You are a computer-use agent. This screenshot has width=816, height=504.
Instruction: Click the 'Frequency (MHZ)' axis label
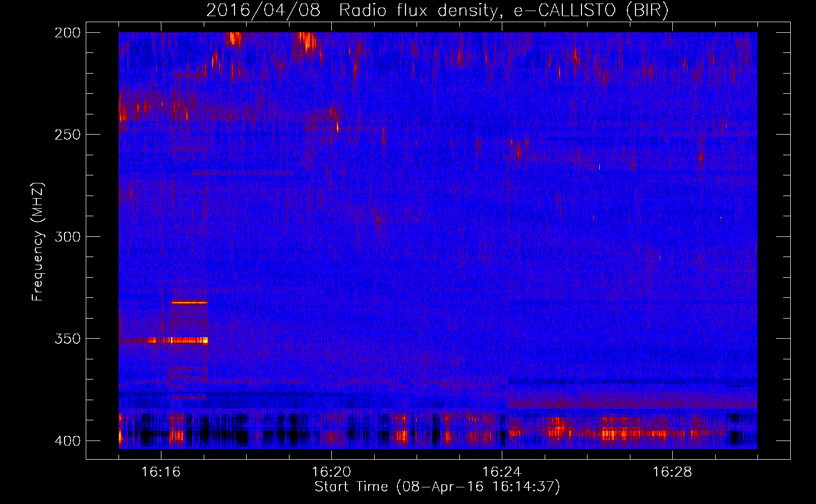38,241
